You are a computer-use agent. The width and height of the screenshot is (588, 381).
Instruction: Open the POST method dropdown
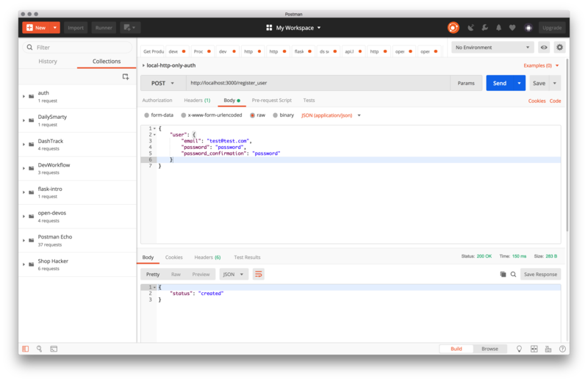[163, 83]
